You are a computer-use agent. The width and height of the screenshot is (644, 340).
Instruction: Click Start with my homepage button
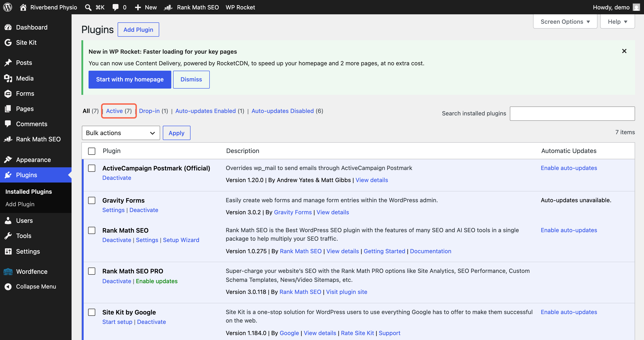130,79
